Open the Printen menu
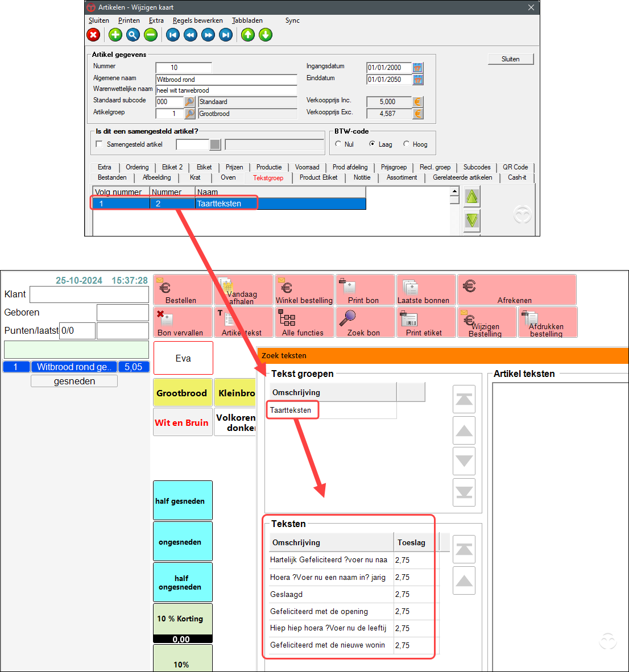 point(129,20)
